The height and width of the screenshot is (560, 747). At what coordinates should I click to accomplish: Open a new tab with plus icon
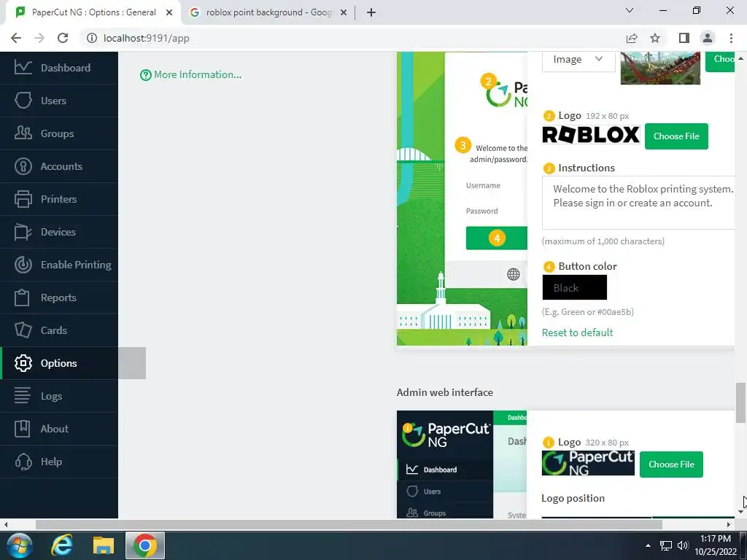(x=371, y=12)
